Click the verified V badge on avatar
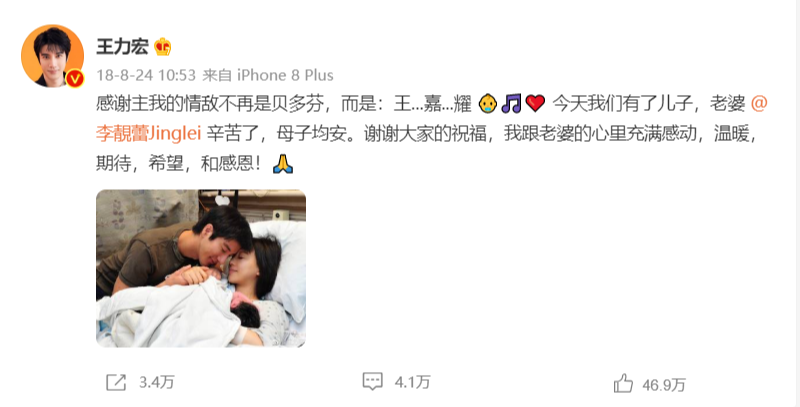Viewport: 800px width, 407px height. 75,78
